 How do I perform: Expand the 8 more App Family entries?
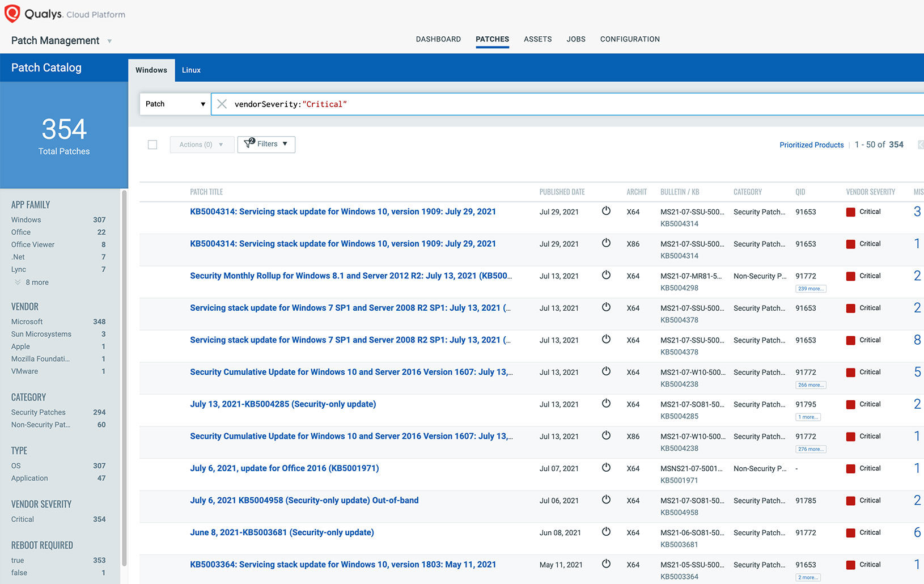pos(36,282)
